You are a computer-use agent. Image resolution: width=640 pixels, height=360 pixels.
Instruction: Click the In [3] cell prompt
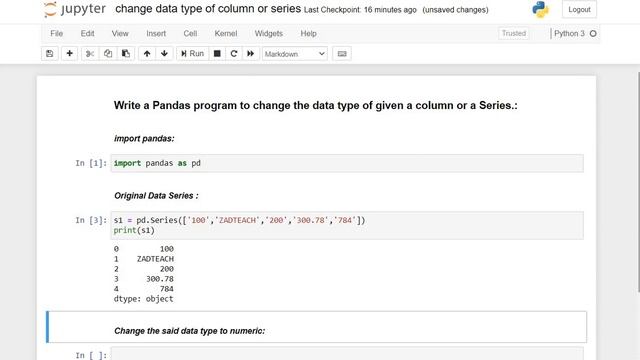coord(91,220)
